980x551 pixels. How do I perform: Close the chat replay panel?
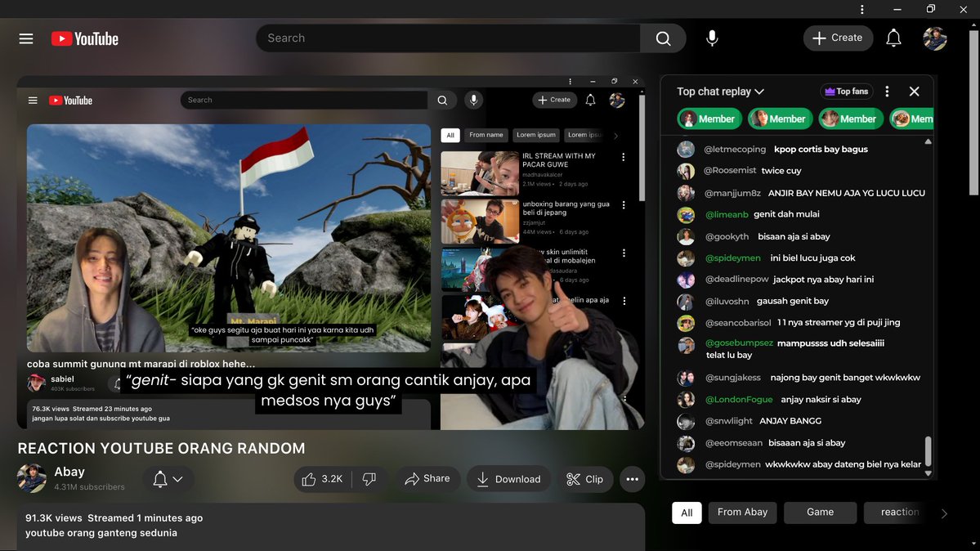[x=914, y=92]
